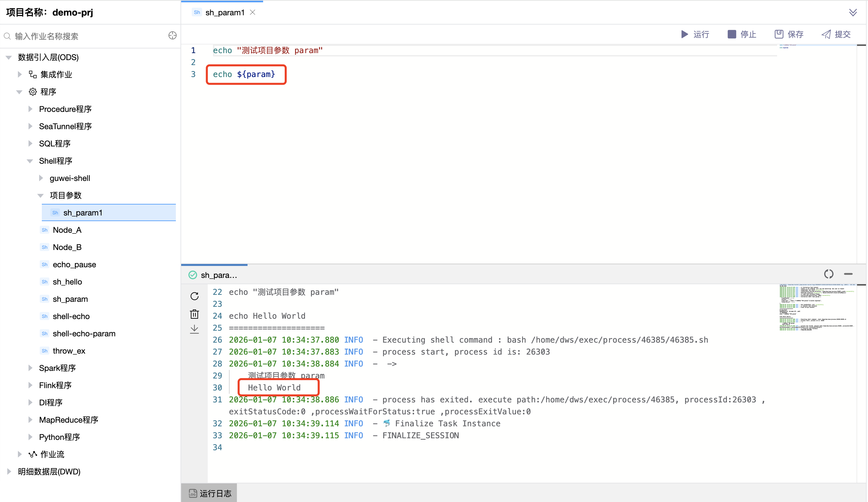This screenshot has height=502, width=868.
Task: Click the double chevron at the tab bar's right
Action: 853,13
